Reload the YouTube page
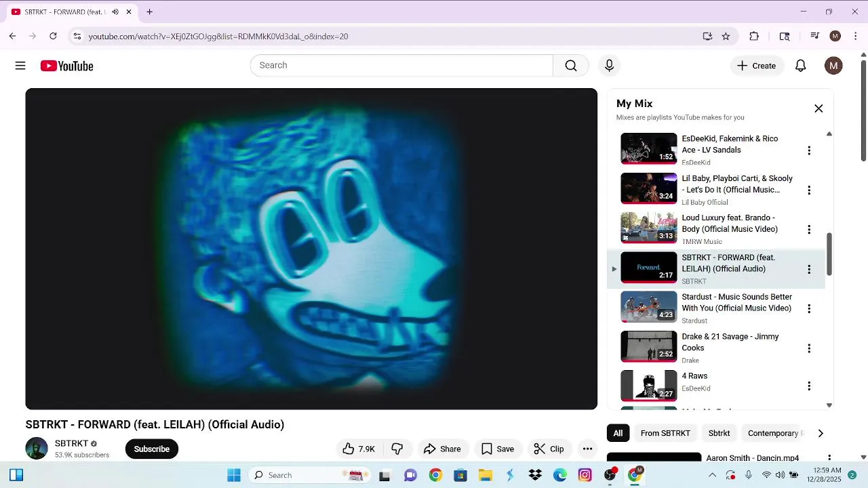Viewport: 868px width, 488px height. (53, 36)
